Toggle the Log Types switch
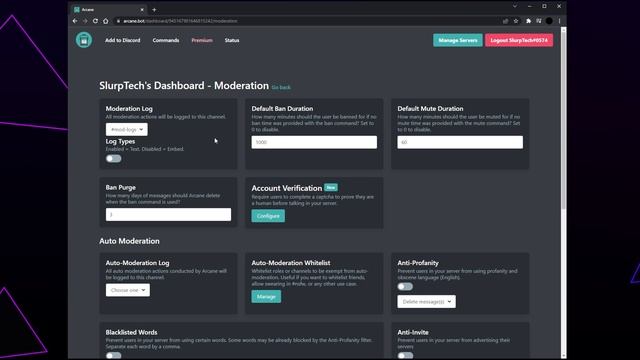Viewport: 640px width, 360px height. click(113, 158)
